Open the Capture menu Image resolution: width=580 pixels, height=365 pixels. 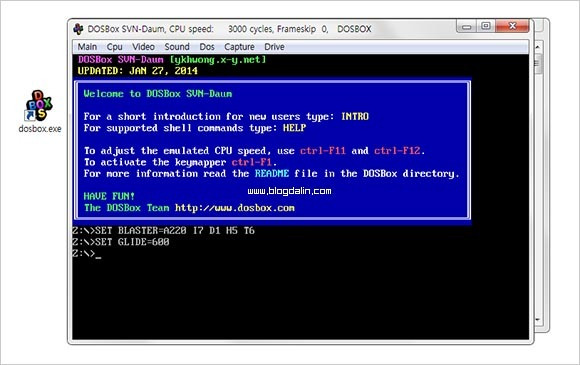click(x=239, y=47)
